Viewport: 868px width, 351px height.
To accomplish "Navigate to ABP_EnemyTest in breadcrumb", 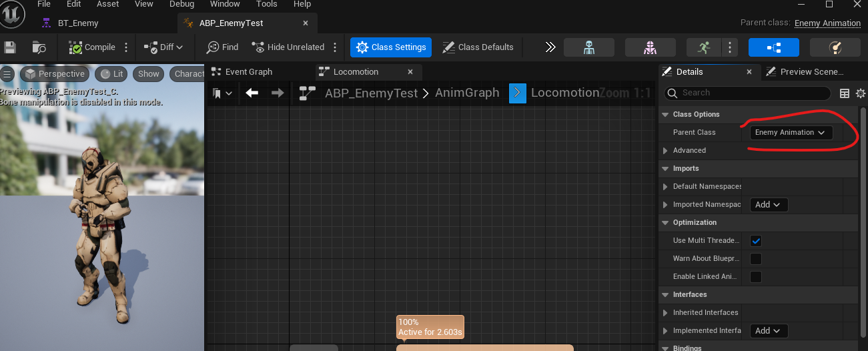I will point(371,93).
